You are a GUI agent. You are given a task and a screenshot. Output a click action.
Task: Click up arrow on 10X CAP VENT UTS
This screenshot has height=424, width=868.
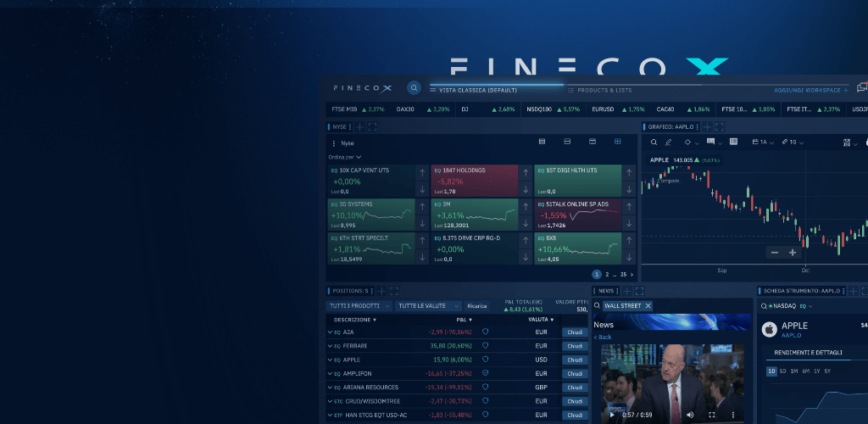(x=422, y=173)
